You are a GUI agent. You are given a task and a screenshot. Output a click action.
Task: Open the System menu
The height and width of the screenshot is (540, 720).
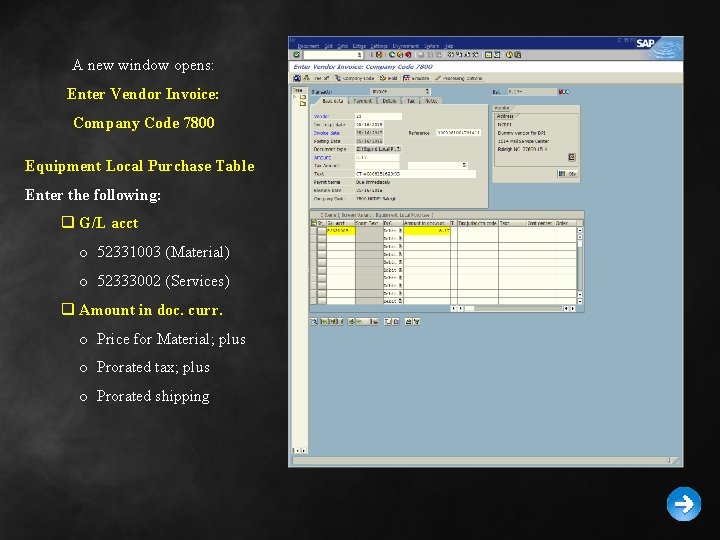(432, 46)
